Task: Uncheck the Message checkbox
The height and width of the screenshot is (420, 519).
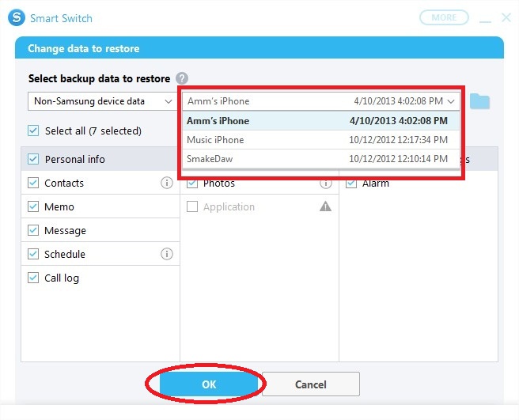Action: (33, 230)
